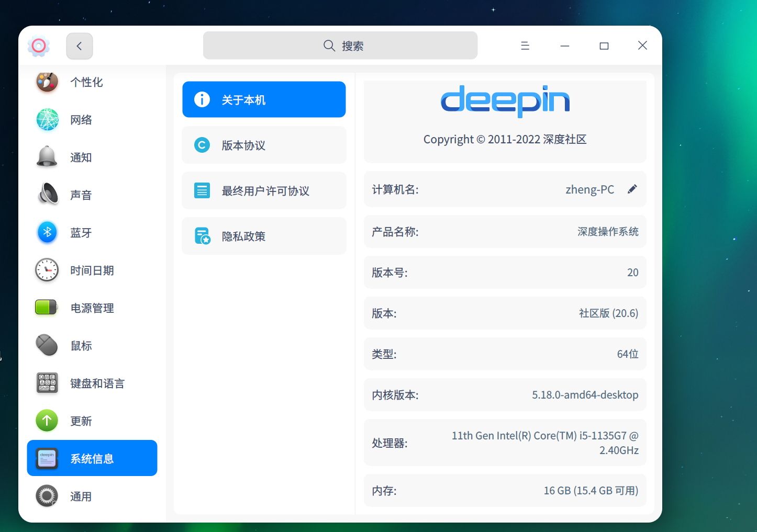The image size is (757, 532).
Task: Open the 更新 update settings
Action: pos(81,421)
